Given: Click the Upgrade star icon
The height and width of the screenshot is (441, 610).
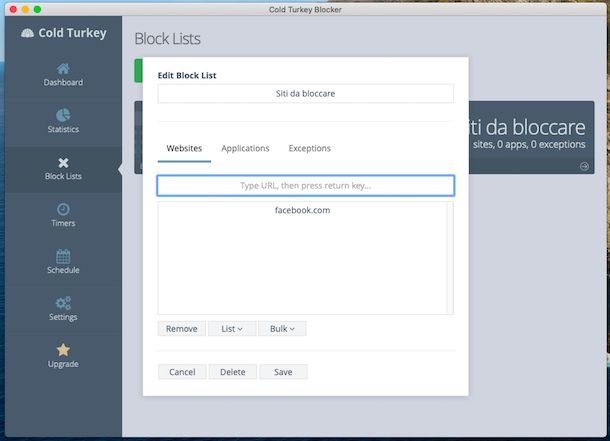Looking at the screenshot, I should [63, 350].
